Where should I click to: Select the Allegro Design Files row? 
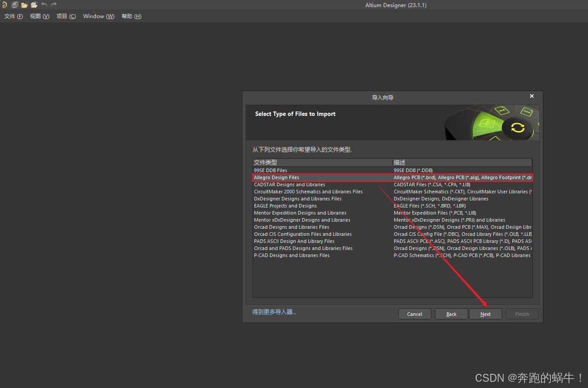pyautogui.click(x=392, y=177)
